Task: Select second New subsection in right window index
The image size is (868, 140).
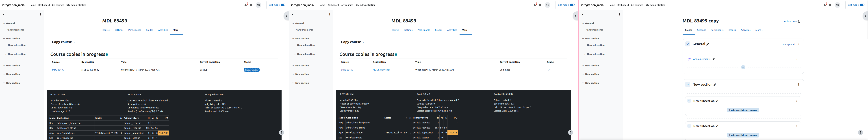Action: pyautogui.click(x=596, y=54)
